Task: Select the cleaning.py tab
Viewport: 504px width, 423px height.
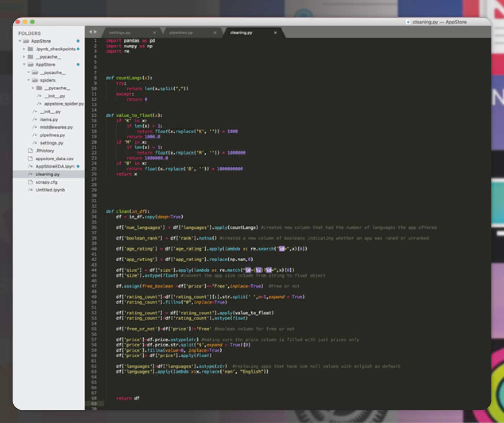Action: 241,32
